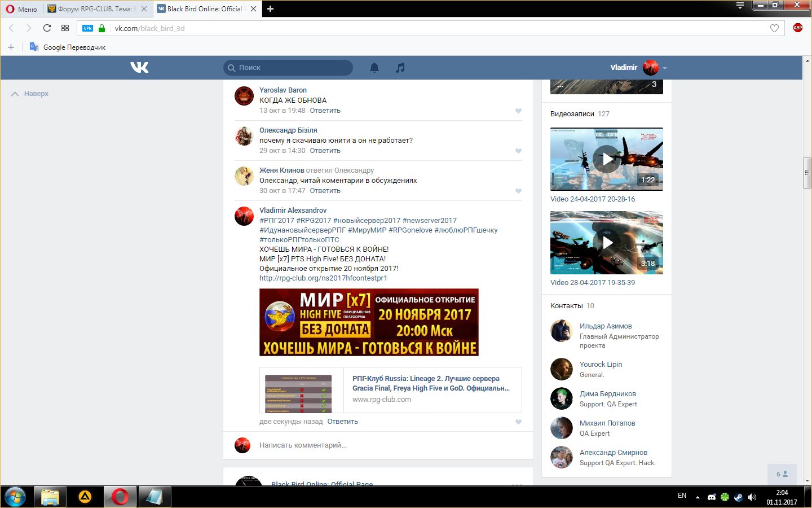Reload the page with refresh icon
The image size is (812, 508).
(x=47, y=28)
